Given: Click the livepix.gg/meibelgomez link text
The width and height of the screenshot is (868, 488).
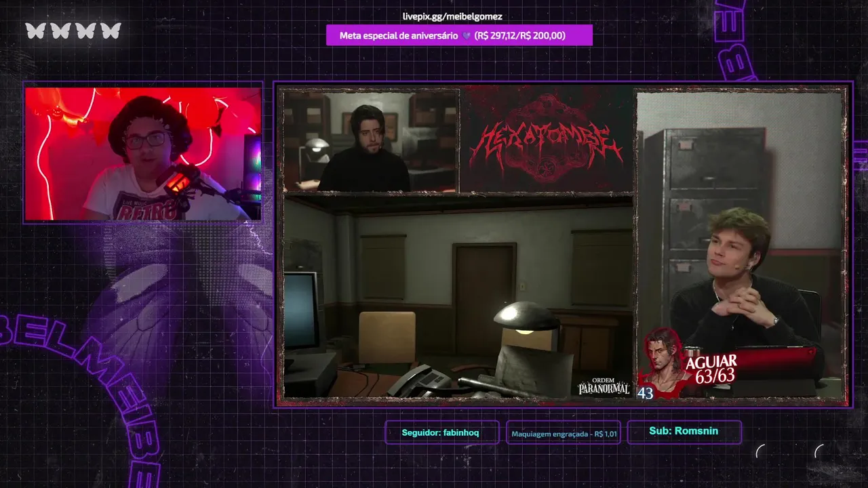Looking at the screenshot, I should (x=452, y=16).
